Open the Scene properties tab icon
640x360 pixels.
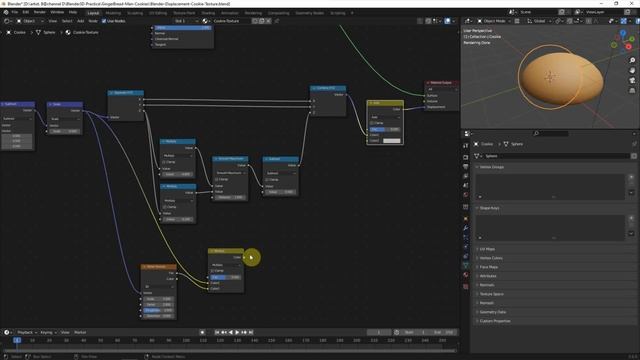466,185
